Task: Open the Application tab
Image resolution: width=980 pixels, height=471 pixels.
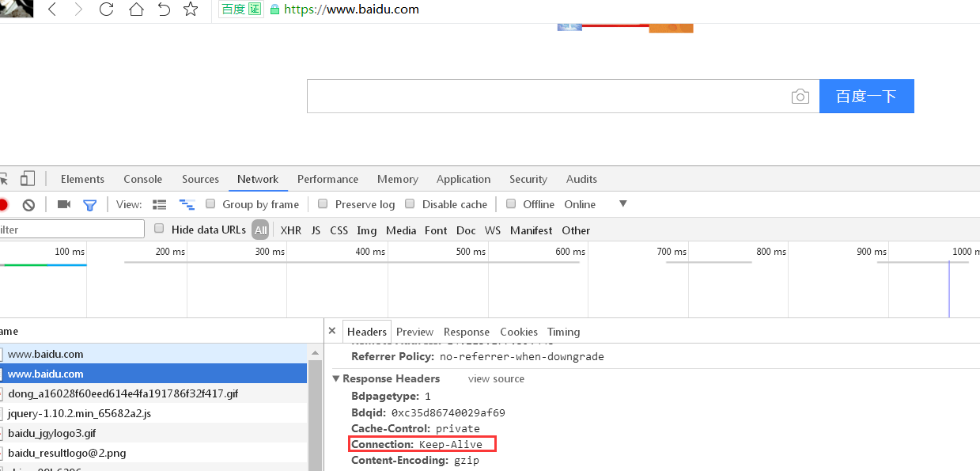Action: (x=464, y=179)
